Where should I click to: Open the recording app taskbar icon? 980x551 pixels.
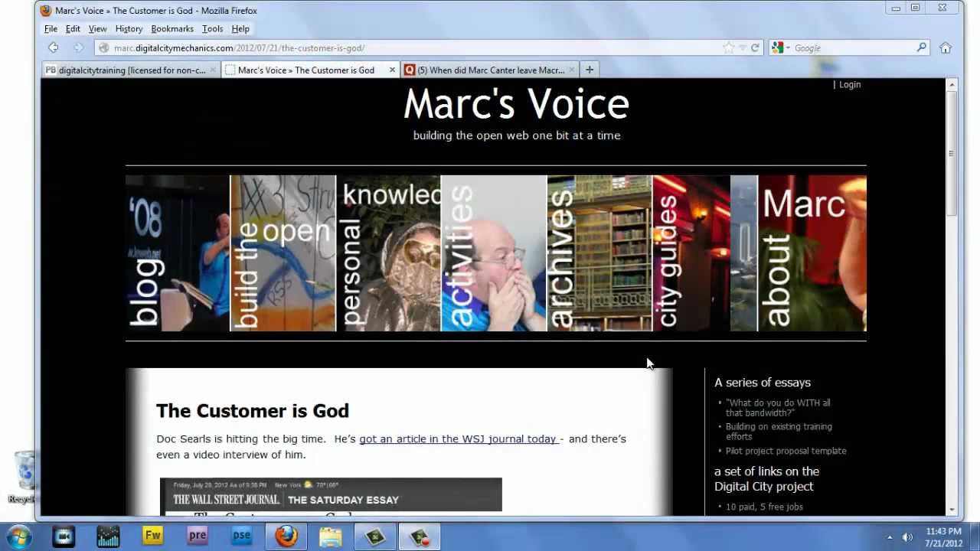(x=420, y=536)
